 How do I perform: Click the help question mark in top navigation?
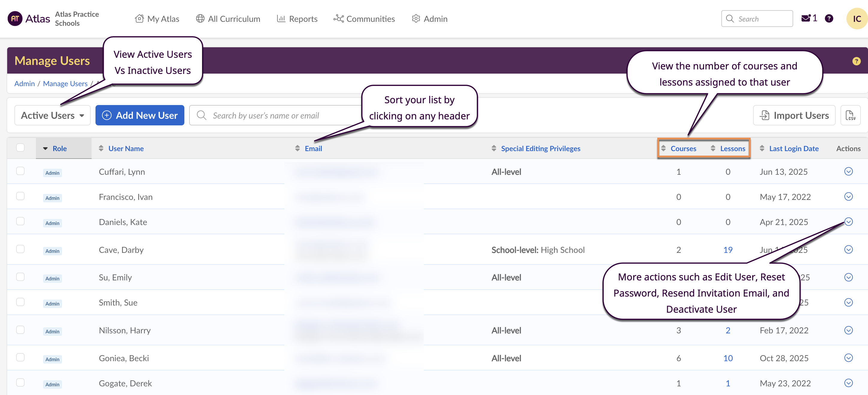pyautogui.click(x=828, y=19)
